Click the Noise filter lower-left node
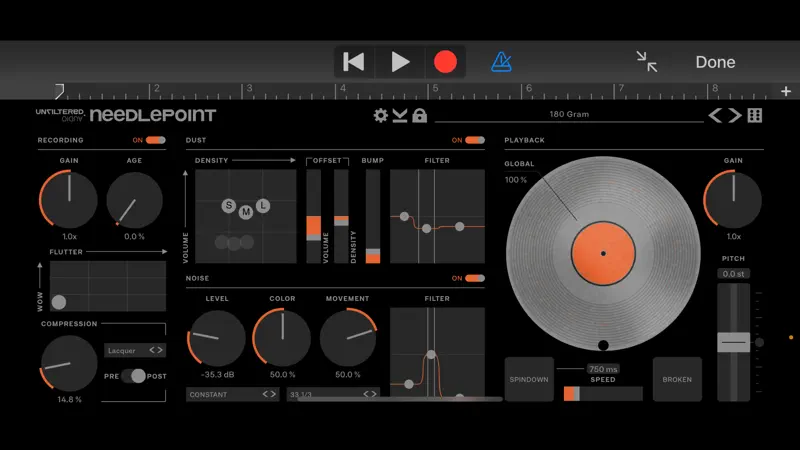Viewport: 800px width, 450px height. tap(409, 384)
